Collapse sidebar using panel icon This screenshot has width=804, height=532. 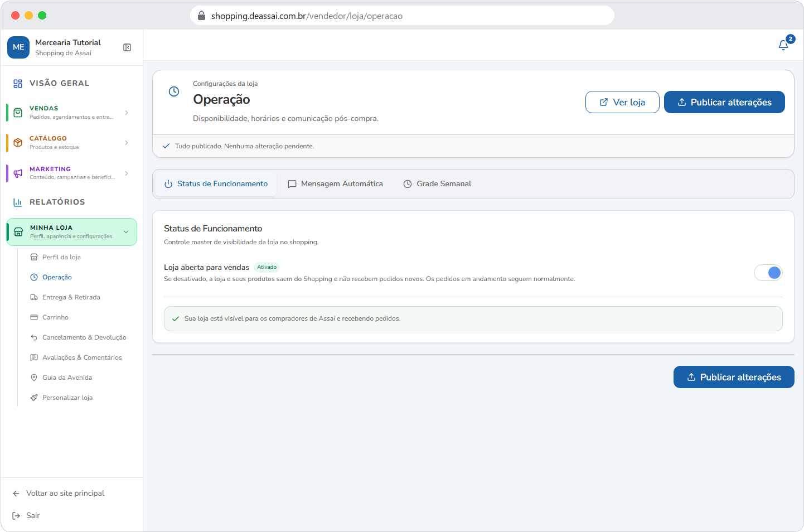coord(127,47)
